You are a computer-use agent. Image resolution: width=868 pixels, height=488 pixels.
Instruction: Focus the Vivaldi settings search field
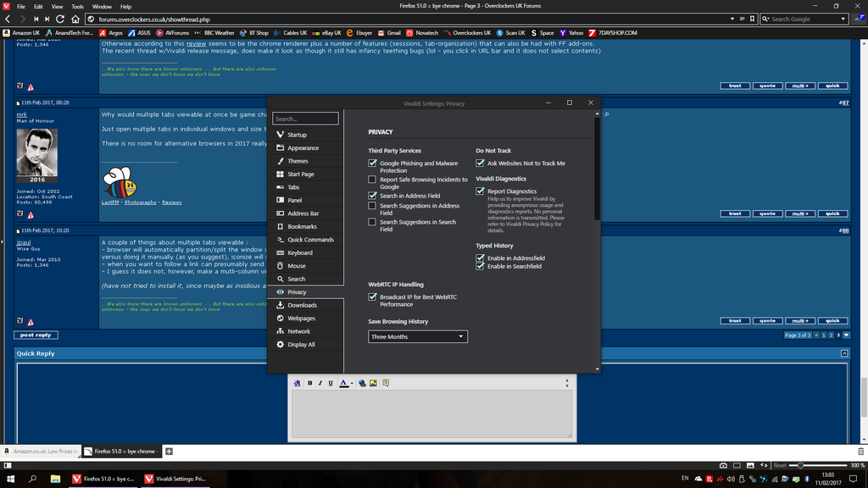[x=305, y=119]
